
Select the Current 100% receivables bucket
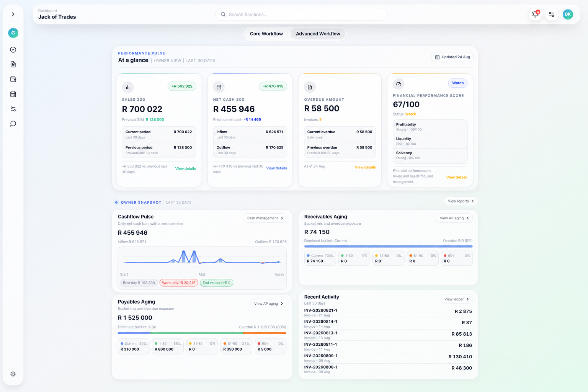coord(320,258)
